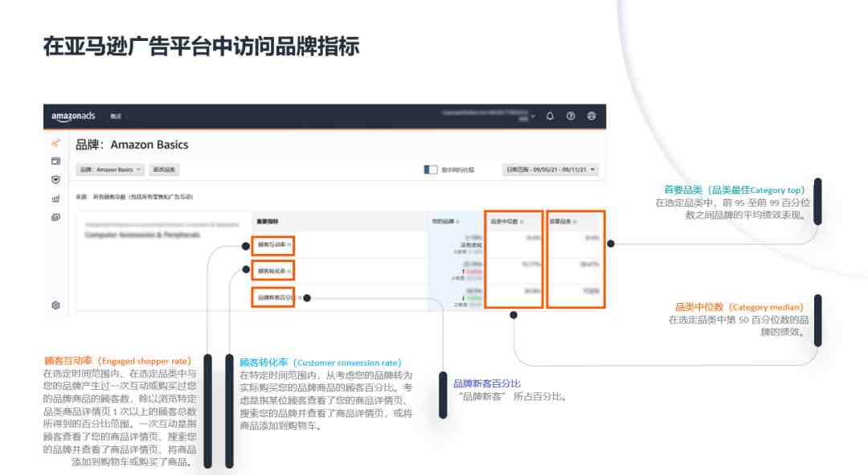Click the 顾客转化率 metric label
The image size is (868, 475).
coord(272,272)
